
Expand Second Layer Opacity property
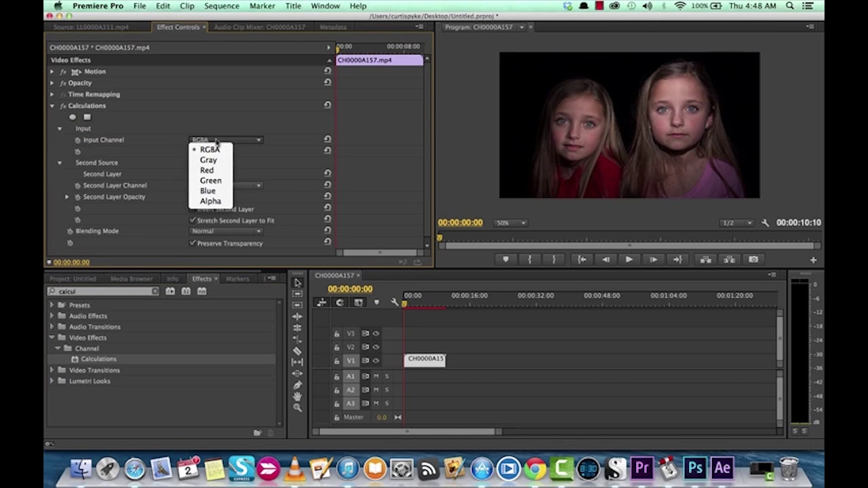click(67, 197)
